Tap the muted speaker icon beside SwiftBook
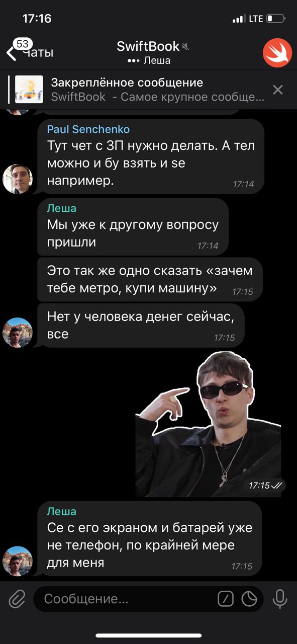 coord(186,47)
